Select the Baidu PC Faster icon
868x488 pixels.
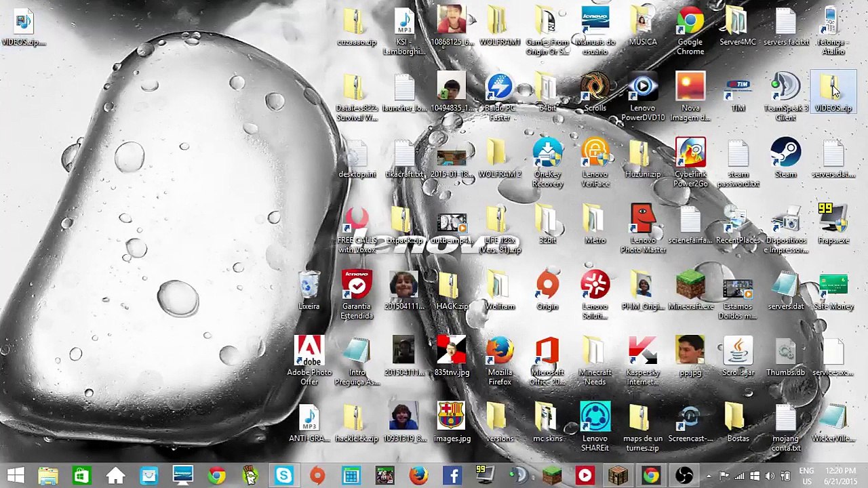coord(500,98)
